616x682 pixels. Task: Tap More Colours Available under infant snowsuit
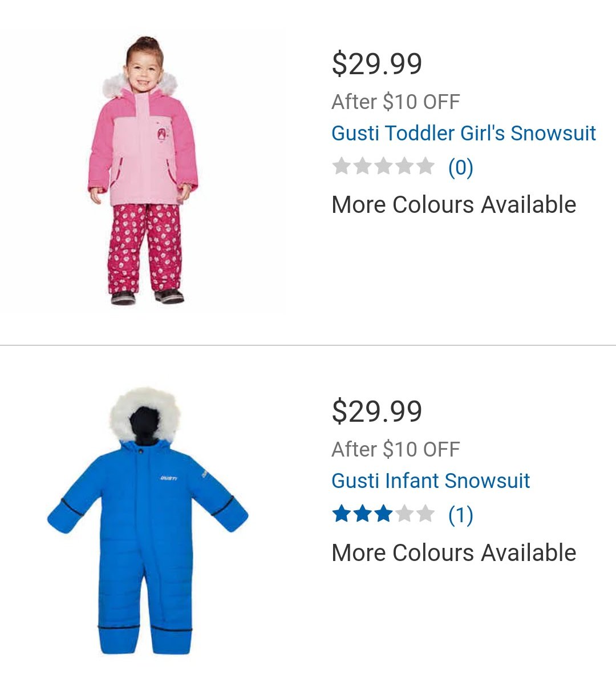(x=454, y=552)
